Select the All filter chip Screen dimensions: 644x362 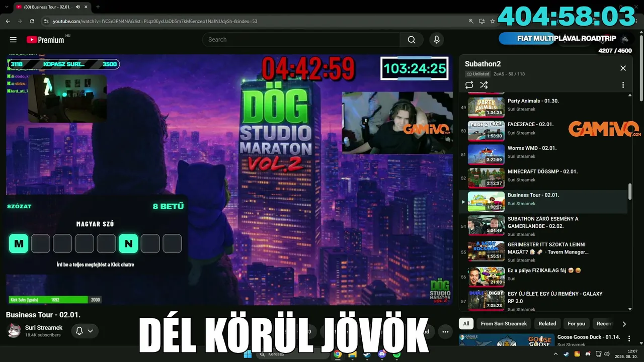[466, 324]
